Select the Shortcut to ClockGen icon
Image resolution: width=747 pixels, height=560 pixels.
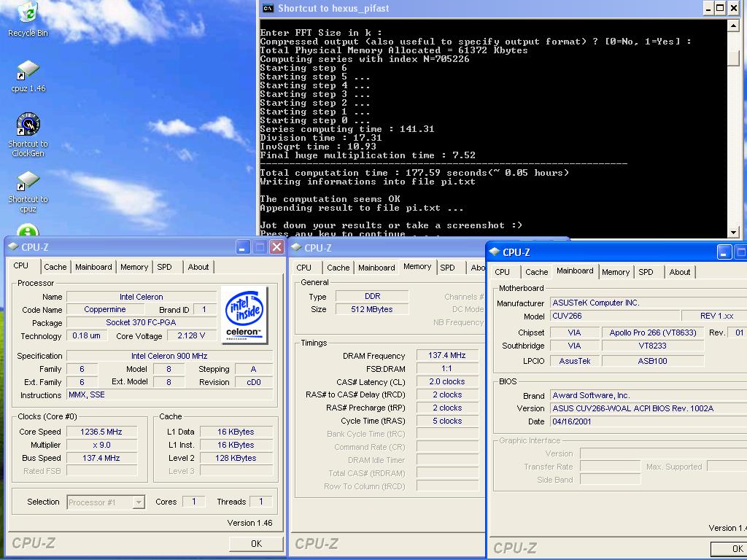(28, 135)
